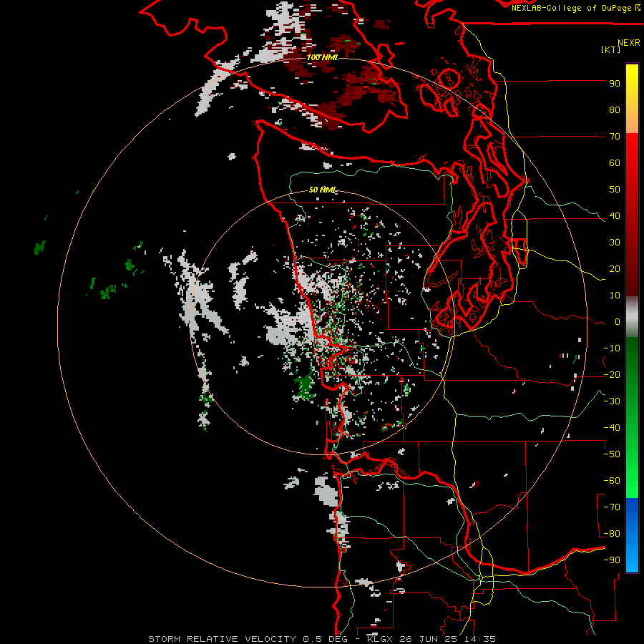Click the "0.5 DEG" elevation text
This screenshot has height=644, width=644.
325,639
